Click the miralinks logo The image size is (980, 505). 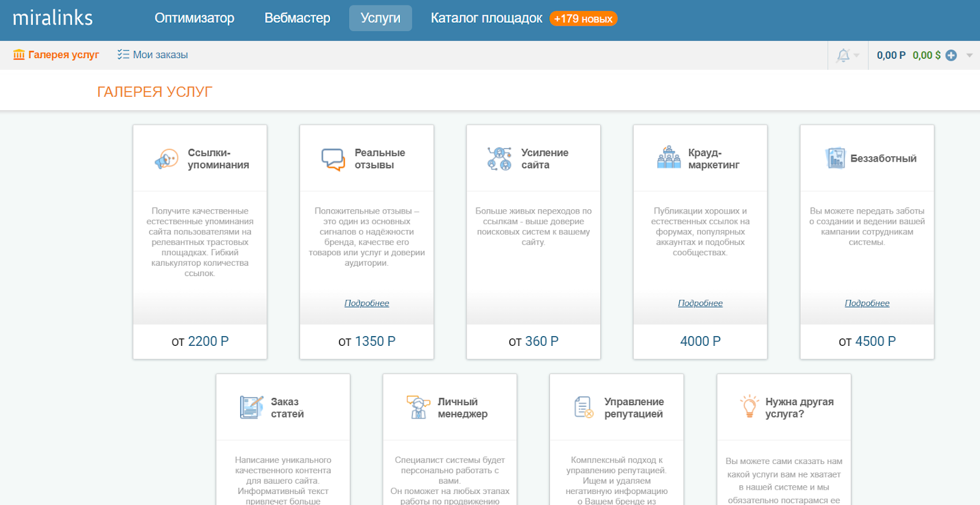53,18
